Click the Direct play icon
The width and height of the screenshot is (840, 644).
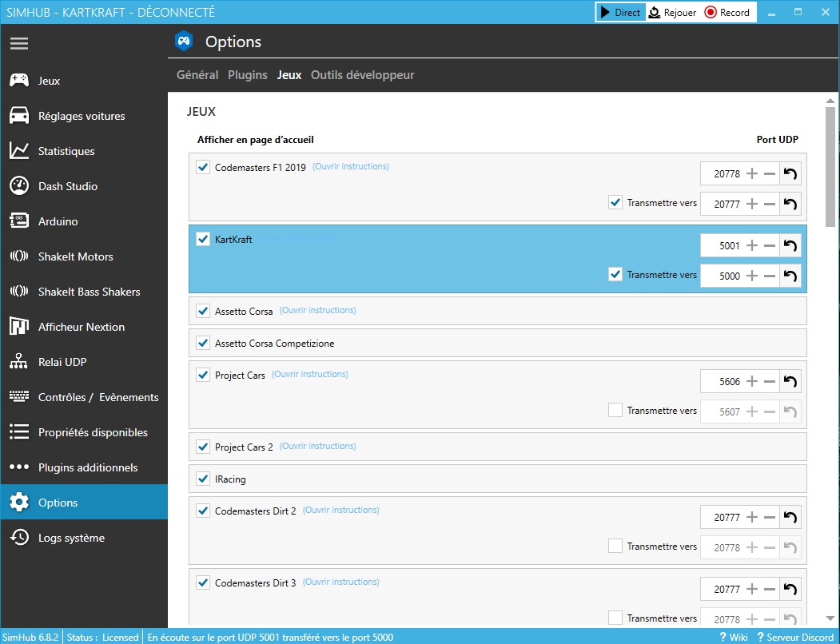605,12
